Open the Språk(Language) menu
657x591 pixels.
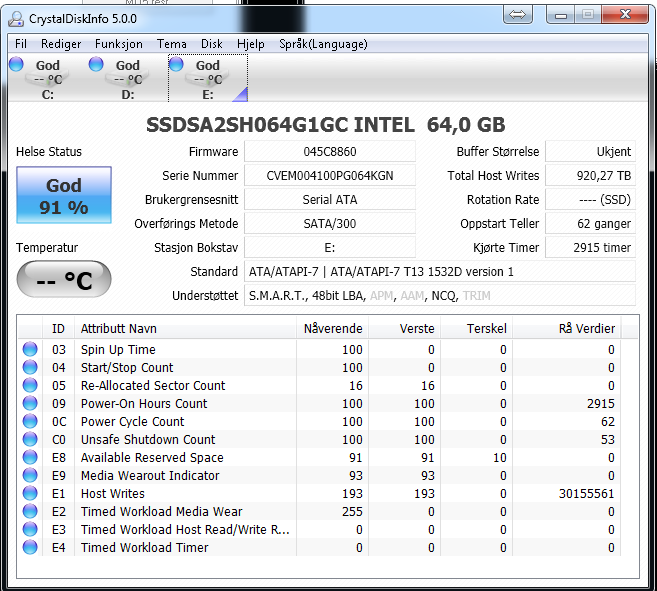323,44
